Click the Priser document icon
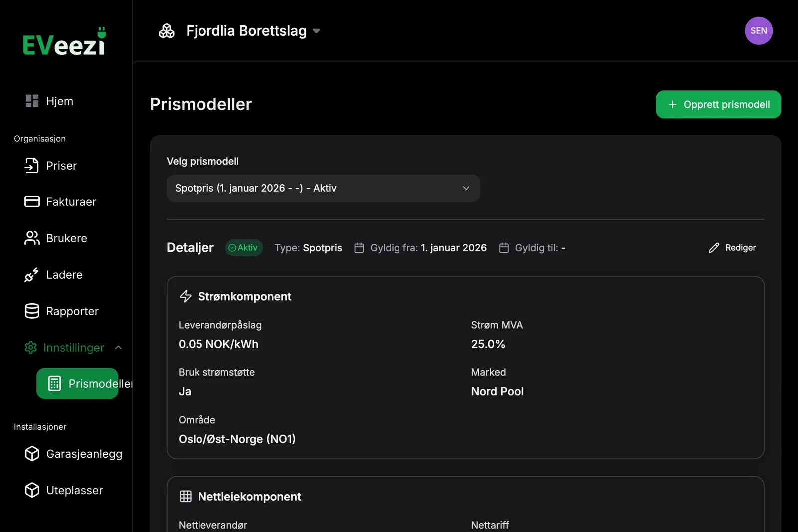Viewport: 798px width, 532px height. pos(32,166)
